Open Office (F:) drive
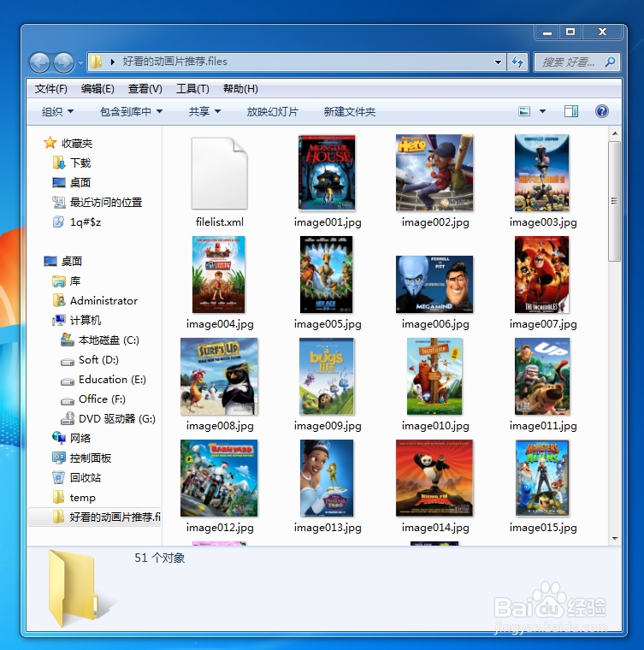This screenshot has width=644, height=650. (x=93, y=399)
